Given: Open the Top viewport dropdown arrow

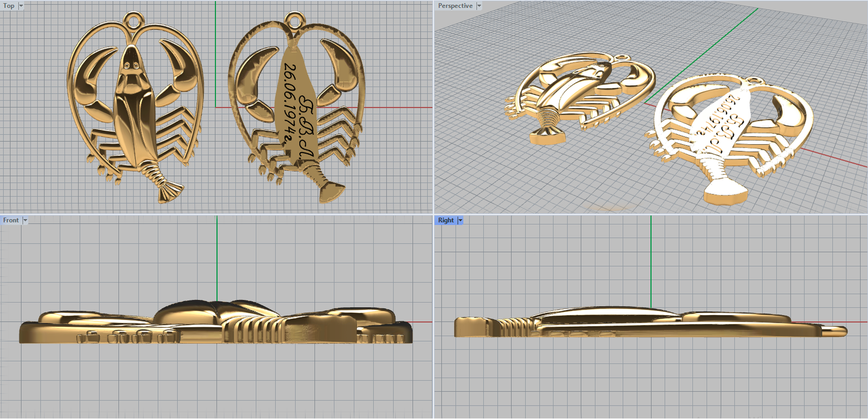Looking at the screenshot, I should tap(21, 6).
